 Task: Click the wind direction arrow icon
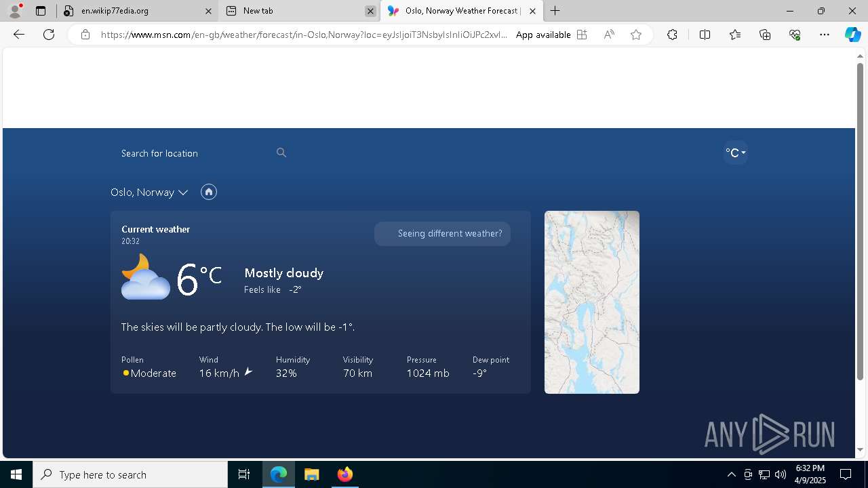(248, 371)
